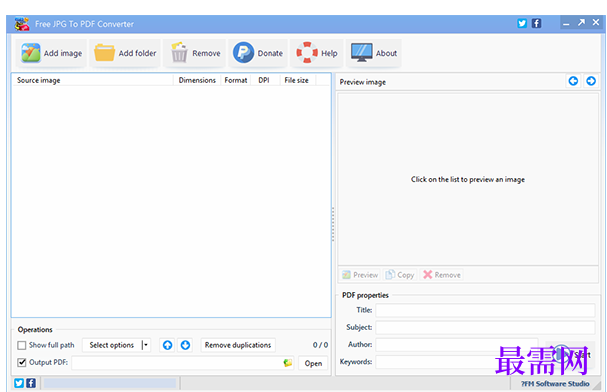
Task: Click Copy under the preview pane
Action: click(x=400, y=275)
